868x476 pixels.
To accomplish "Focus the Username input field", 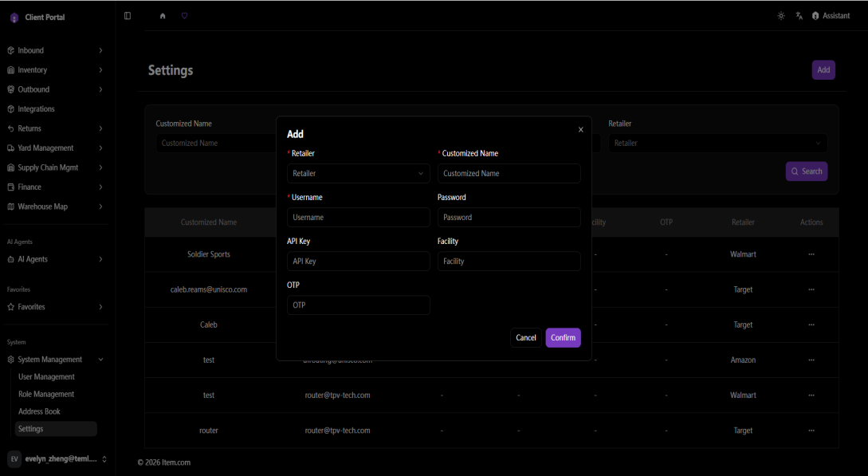I will tap(358, 218).
